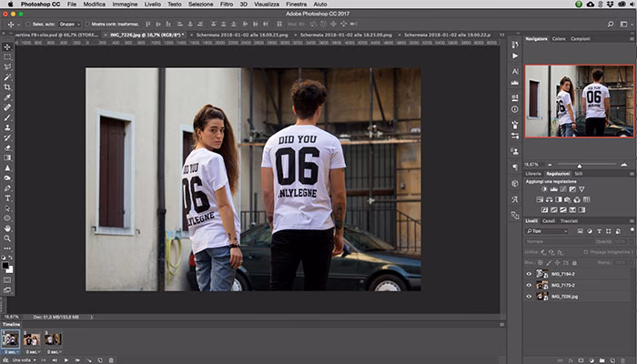Delete selected frame with timeline trash icon
Screen dimensions: 637x364
click(x=111, y=360)
